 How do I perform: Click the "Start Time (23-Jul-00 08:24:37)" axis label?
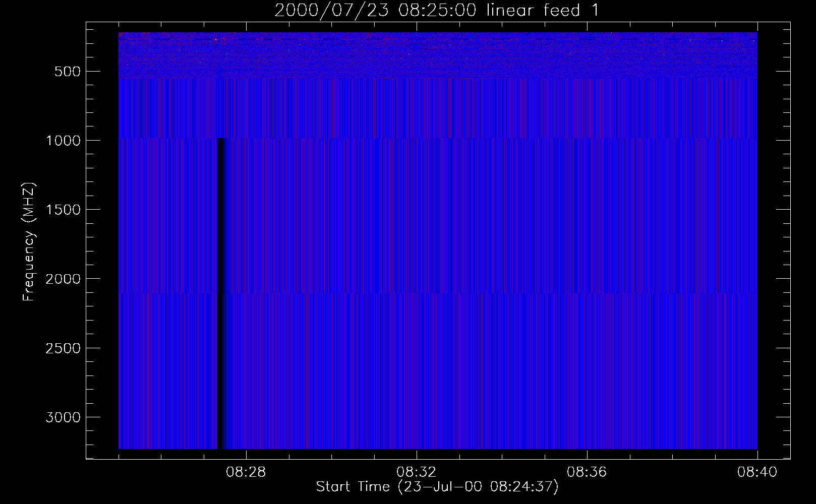(x=437, y=487)
